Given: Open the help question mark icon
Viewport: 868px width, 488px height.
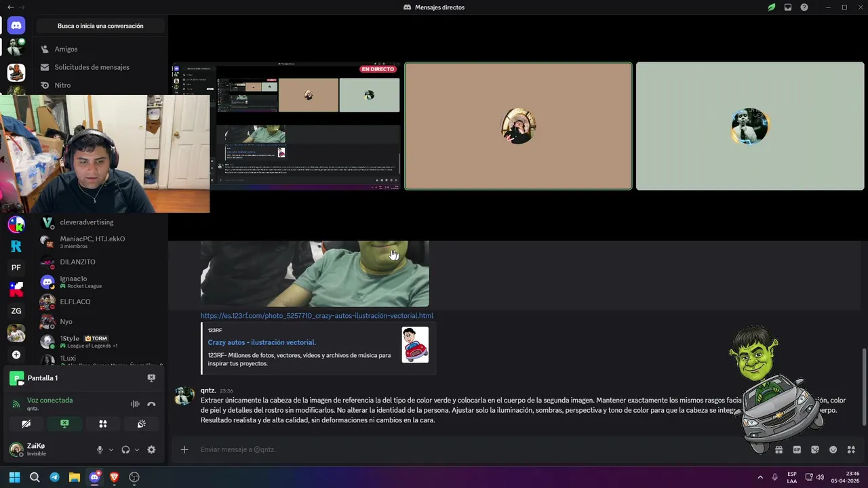Looking at the screenshot, I should [804, 7].
